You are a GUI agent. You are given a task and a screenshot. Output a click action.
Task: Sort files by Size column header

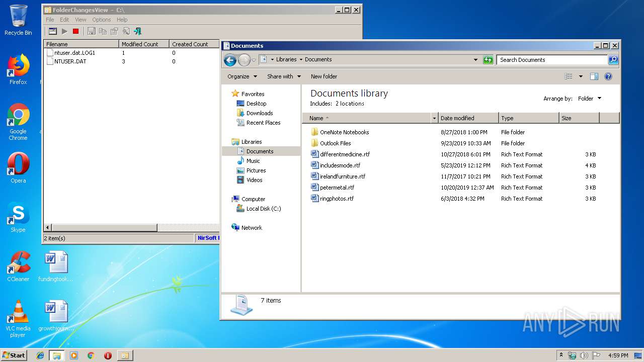coord(579,118)
